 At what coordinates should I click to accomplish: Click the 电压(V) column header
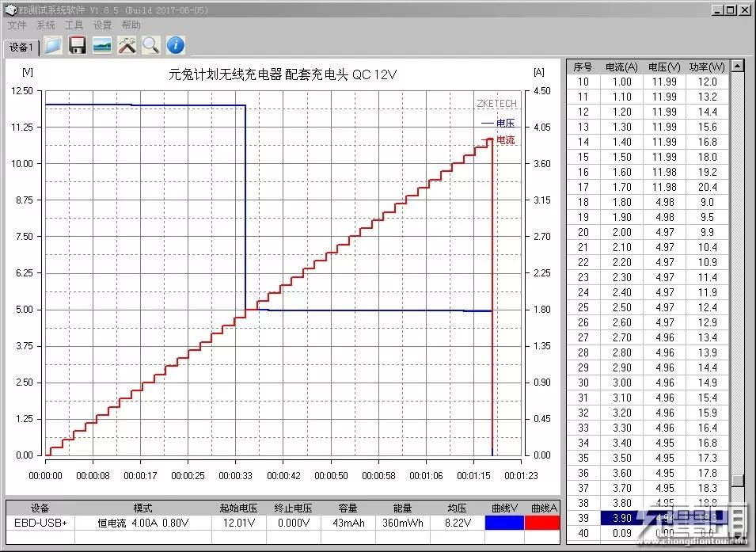pos(664,67)
